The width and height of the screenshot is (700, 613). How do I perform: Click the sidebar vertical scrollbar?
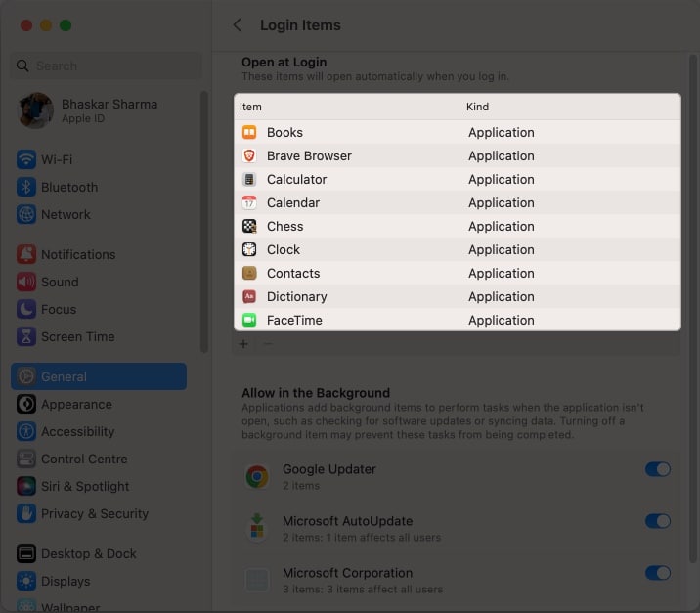click(x=204, y=222)
